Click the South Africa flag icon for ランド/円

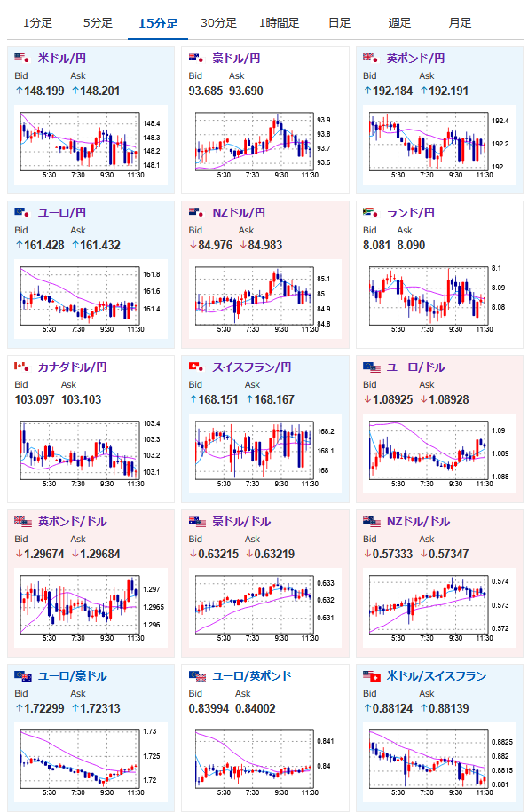371,212
